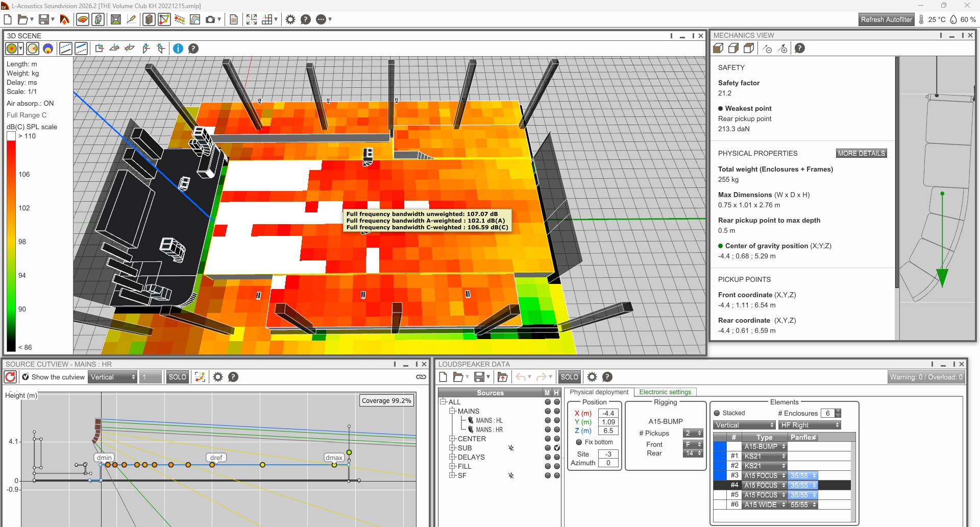
Task: Save project with the main toolbar floppy icon
Action: pos(44,19)
